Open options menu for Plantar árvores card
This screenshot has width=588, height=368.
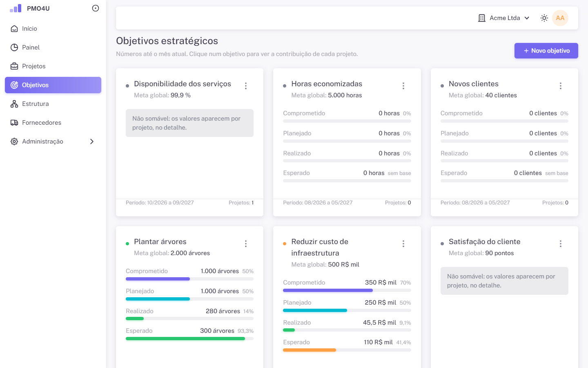click(x=246, y=244)
